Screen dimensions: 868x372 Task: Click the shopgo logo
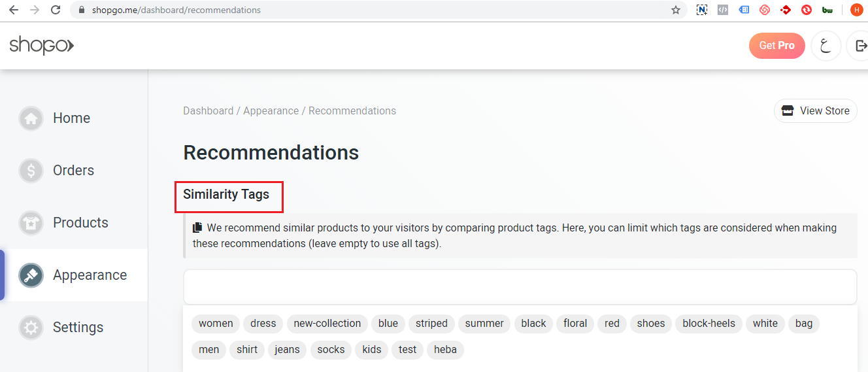coord(41,45)
